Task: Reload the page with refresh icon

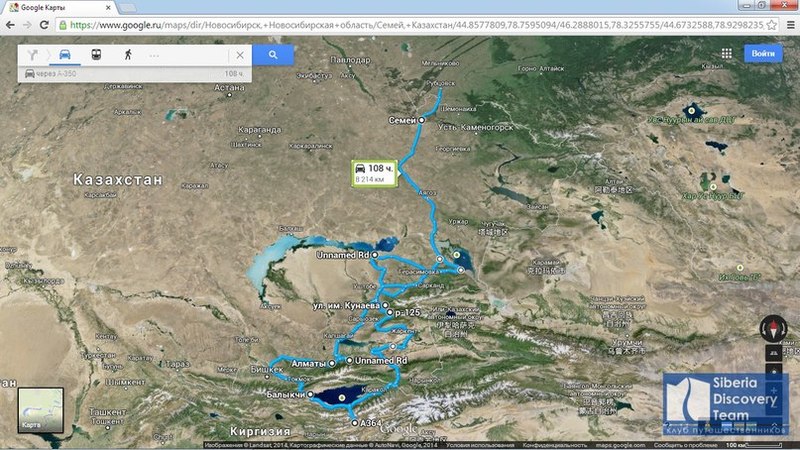Action: click(x=44, y=24)
